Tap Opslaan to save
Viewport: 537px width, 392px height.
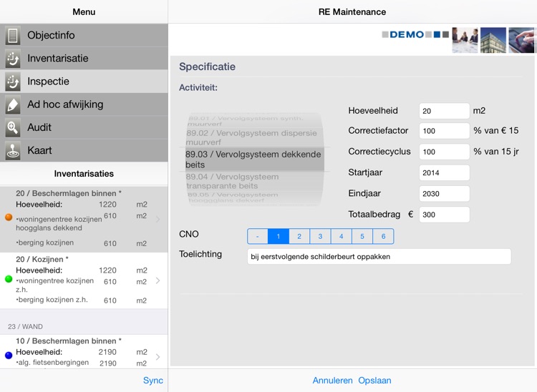pos(374,381)
